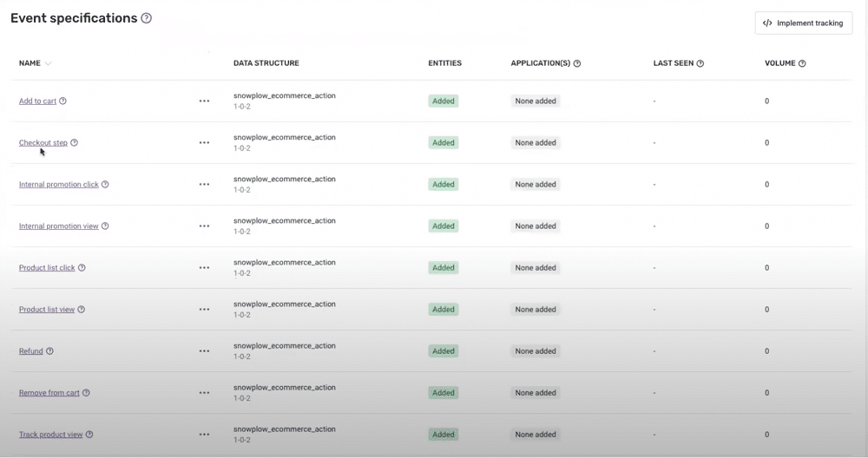
Task: Click the APPLICATION(S) column header label
Action: pyautogui.click(x=540, y=63)
